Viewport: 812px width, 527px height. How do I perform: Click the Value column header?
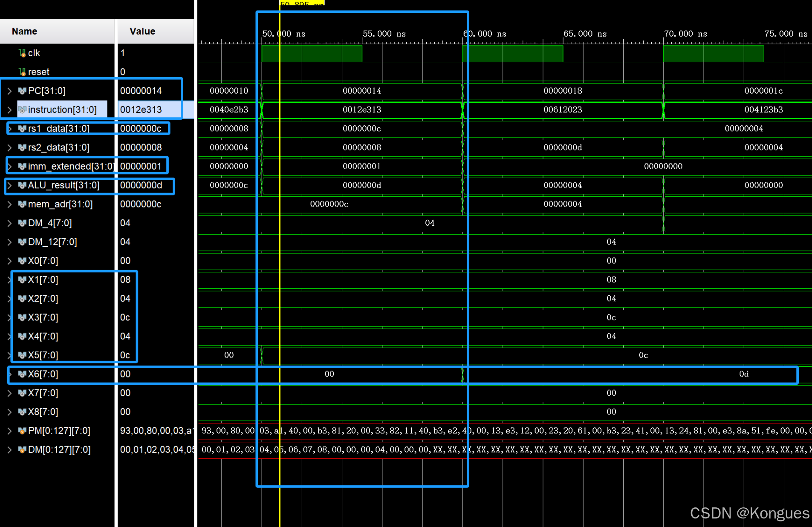[156, 31]
